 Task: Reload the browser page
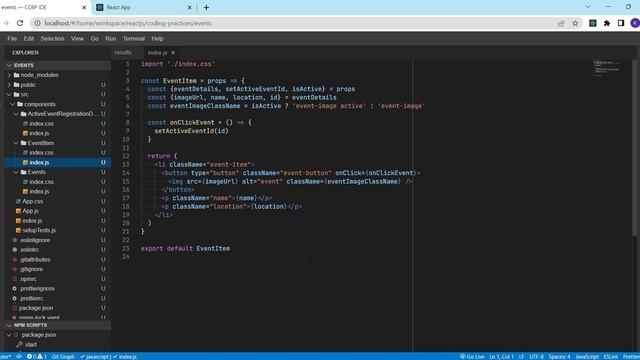(x=20, y=23)
